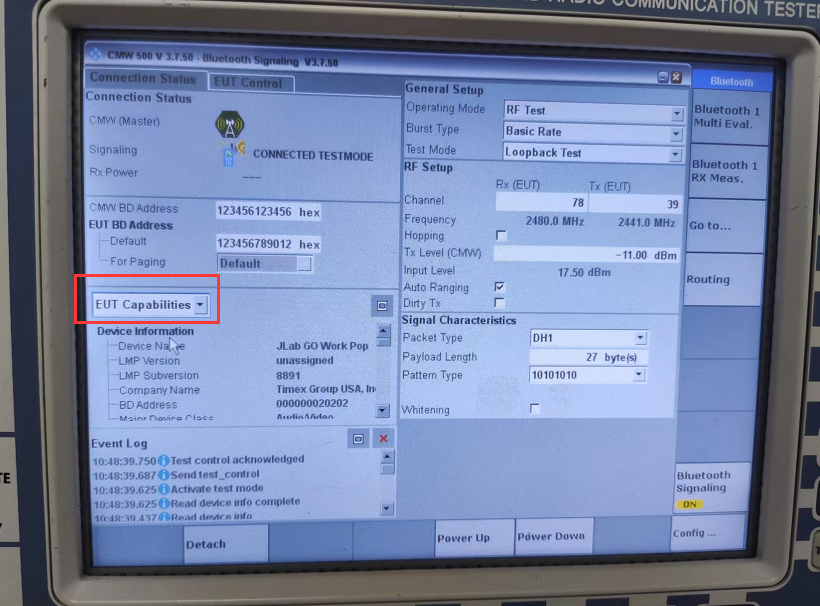Clear the Event Log with red X

point(383,439)
